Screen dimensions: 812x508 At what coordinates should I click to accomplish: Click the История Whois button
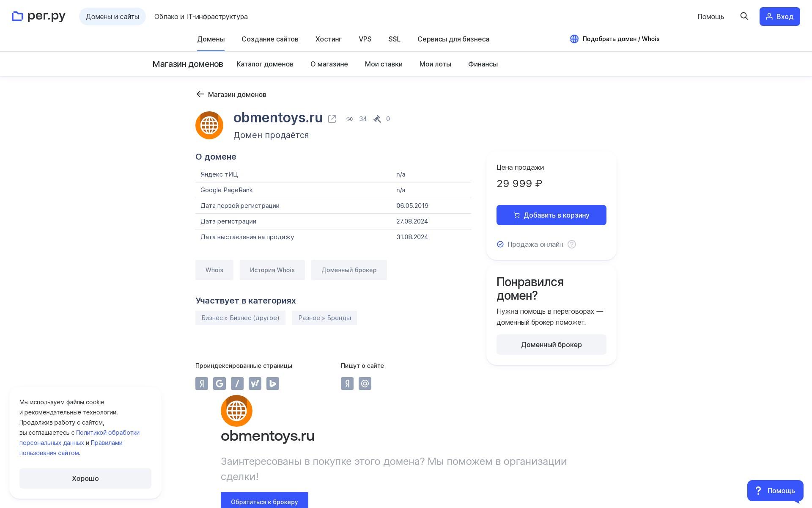click(x=272, y=270)
